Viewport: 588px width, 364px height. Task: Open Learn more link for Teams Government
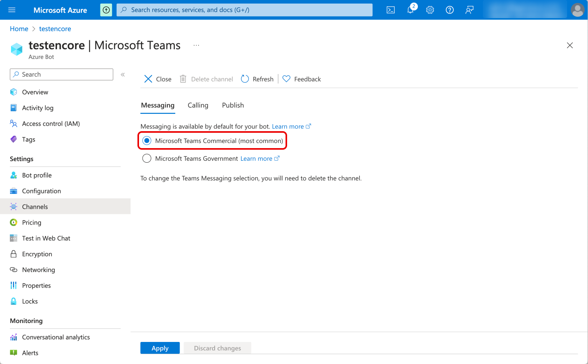pyautogui.click(x=260, y=158)
